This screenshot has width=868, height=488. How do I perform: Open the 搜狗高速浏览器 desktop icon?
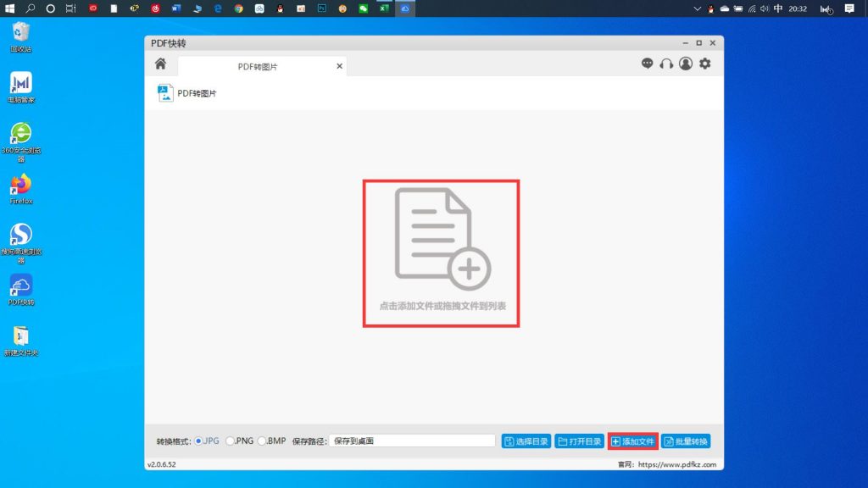click(x=21, y=243)
